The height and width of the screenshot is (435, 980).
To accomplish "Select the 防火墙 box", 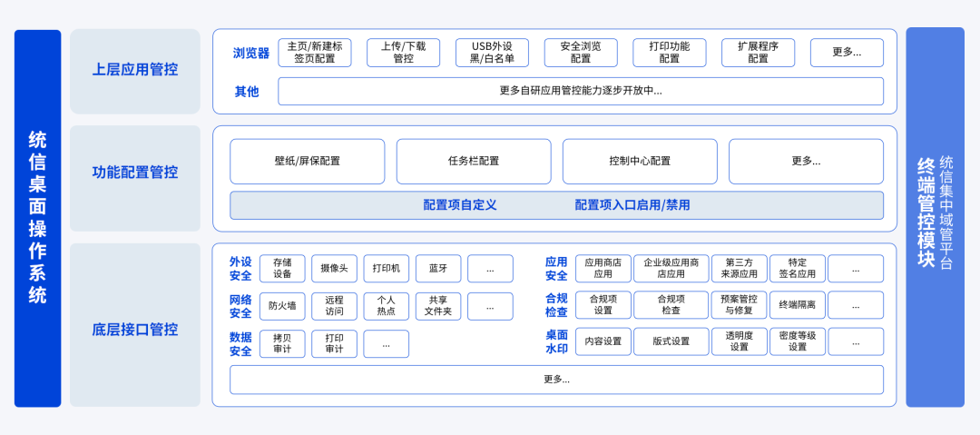I will tap(282, 307).
